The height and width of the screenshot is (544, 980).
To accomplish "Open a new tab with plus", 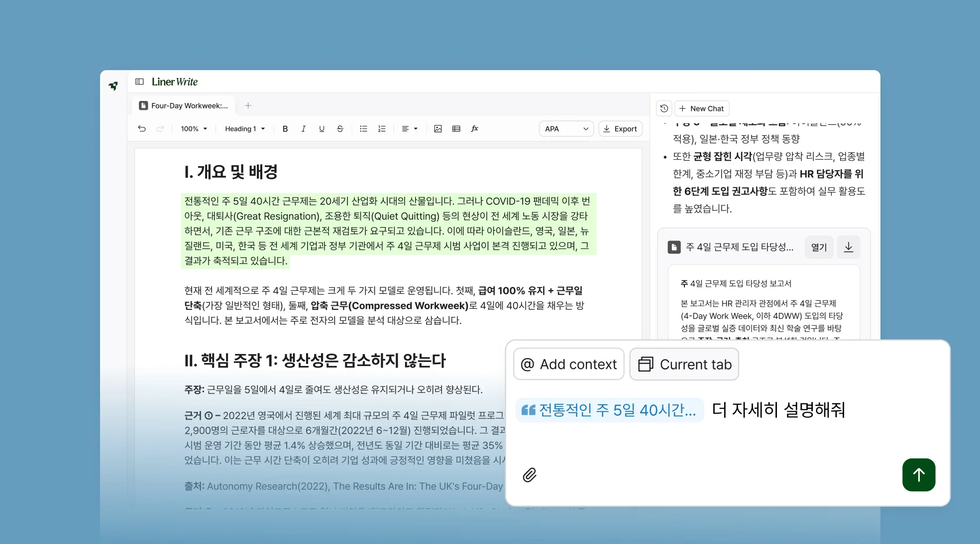I will click(x=248, y=105).
